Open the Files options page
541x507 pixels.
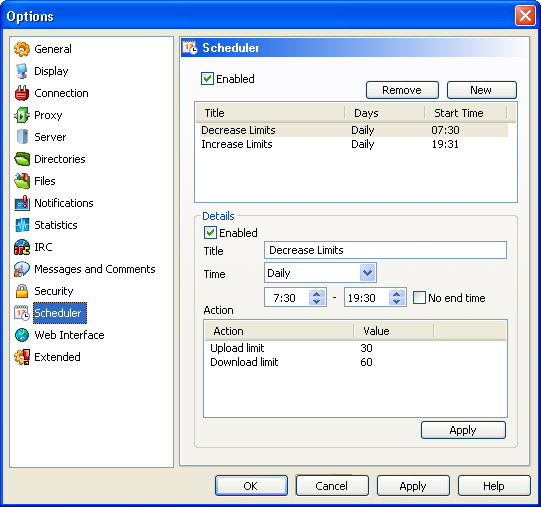[45, 181]
